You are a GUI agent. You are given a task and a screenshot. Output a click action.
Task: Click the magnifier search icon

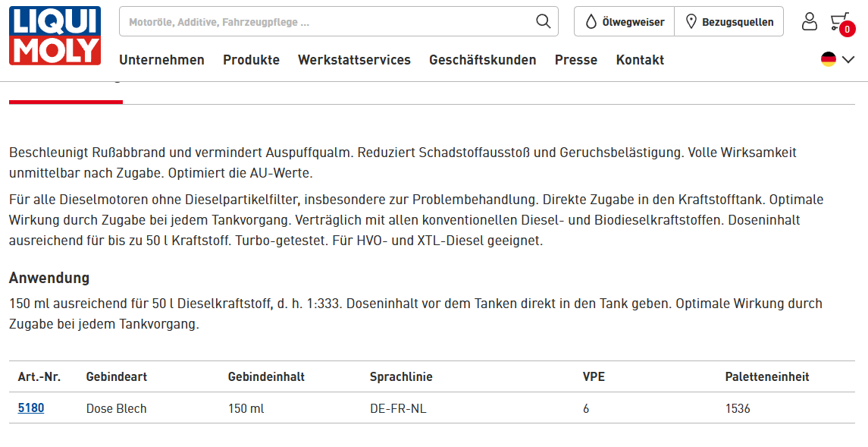543,21
